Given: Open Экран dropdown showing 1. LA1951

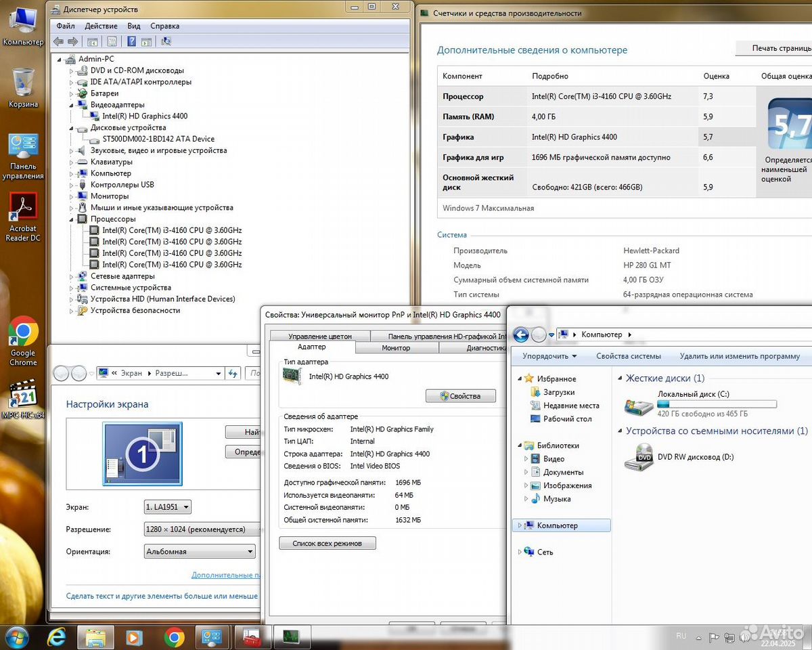Looking at the screenshot, I should [168, 507].
